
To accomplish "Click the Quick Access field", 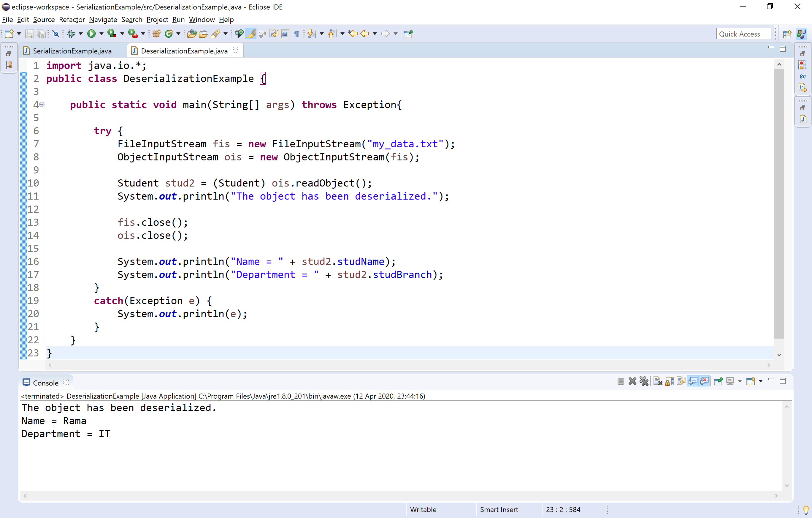I will (743, 34).
